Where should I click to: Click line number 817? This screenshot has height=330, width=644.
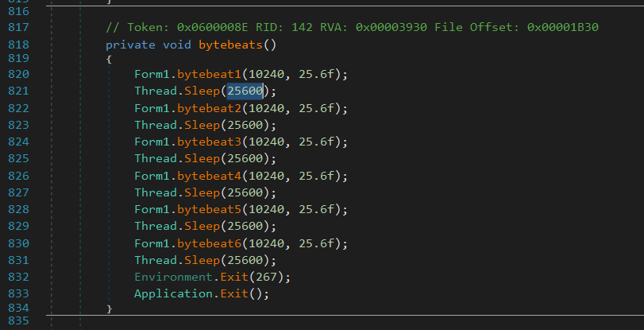click(18, 28)
